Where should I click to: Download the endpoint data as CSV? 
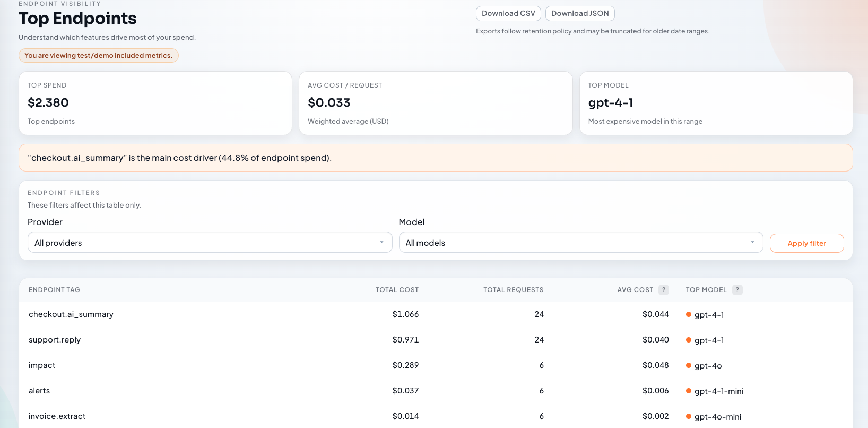tap(508, 13)
